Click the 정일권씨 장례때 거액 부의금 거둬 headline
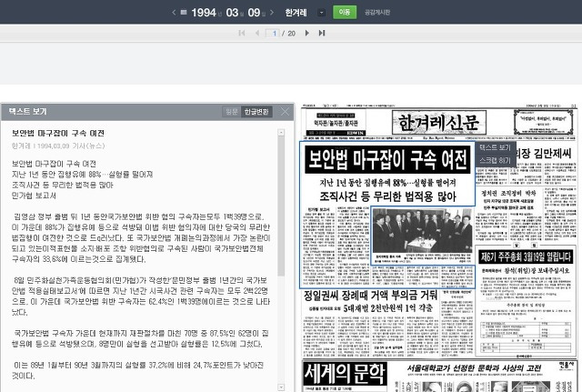 pos(370,296)
